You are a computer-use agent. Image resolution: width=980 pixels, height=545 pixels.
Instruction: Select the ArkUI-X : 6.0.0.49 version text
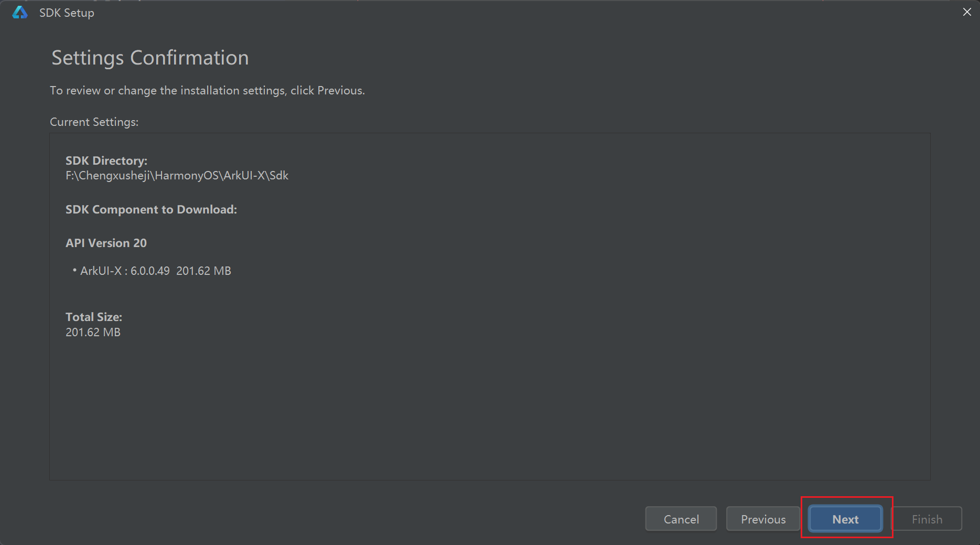125,271
